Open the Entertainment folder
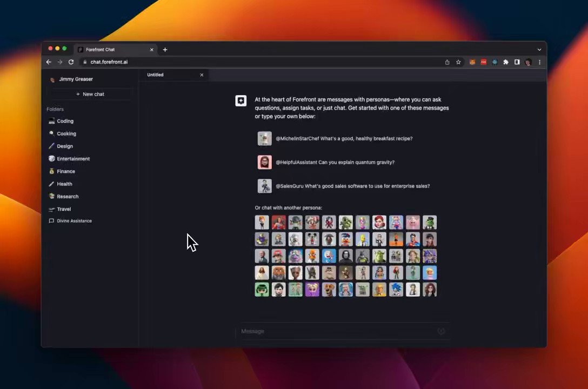The height and width of the screenshot is (389, 588). click(x=69, y=158)
